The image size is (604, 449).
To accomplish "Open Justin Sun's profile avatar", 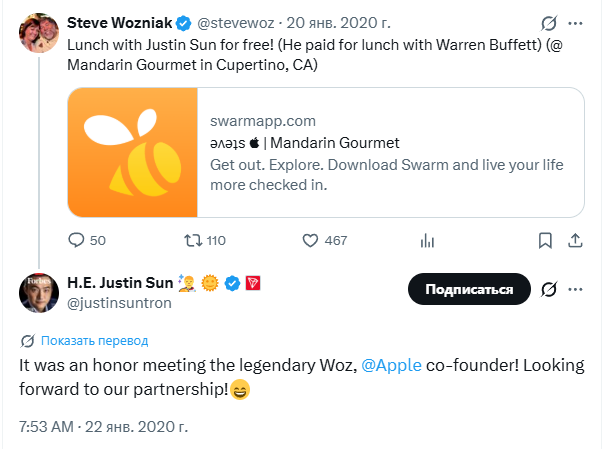I will (39, 293).
